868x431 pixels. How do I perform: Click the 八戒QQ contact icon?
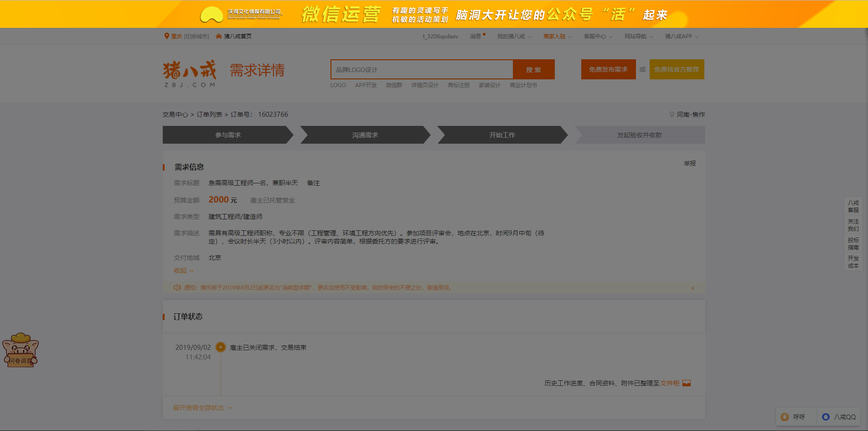(826, 417)
